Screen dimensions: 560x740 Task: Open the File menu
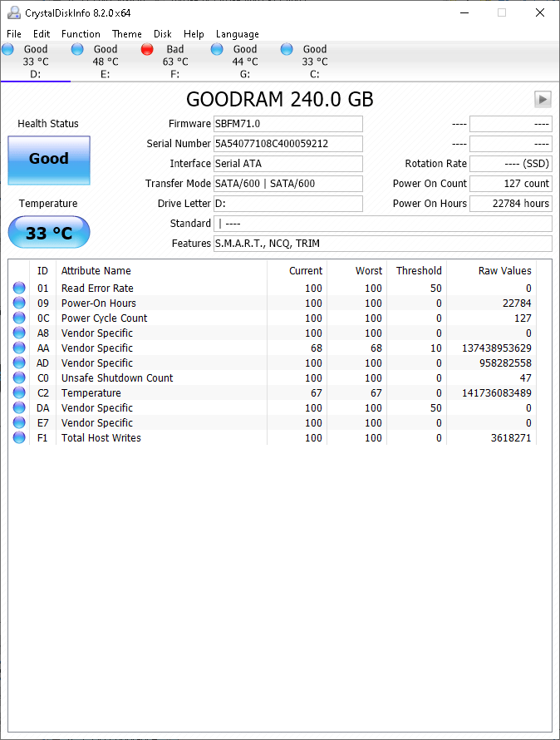14,34
